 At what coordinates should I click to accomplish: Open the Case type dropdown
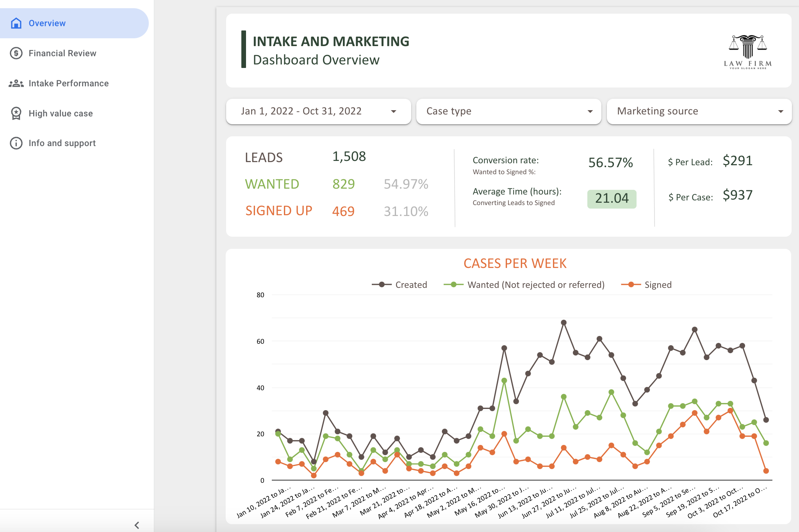pos(508,111)
